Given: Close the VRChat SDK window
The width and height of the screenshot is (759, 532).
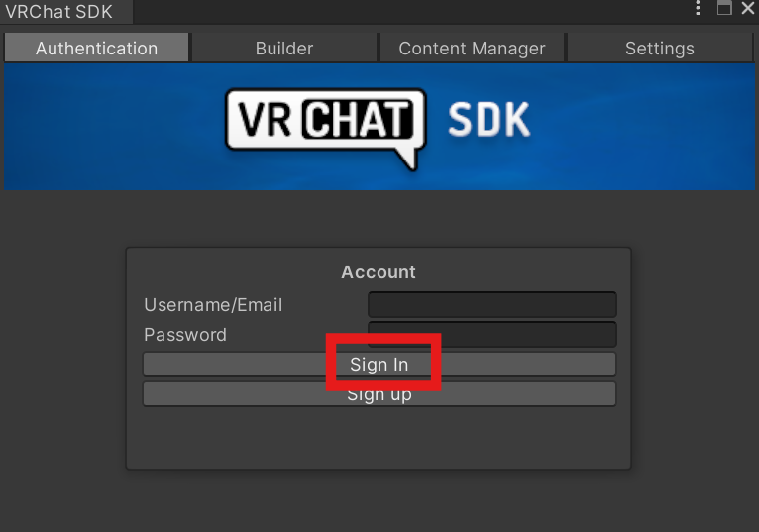Looking at the screenshot, I should point(748,8).
